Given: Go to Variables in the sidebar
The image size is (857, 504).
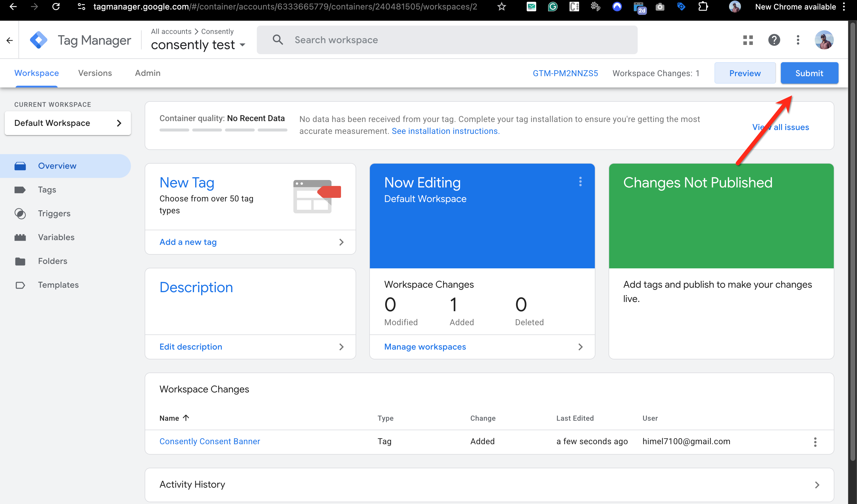Looking at the screenshot, I should pyautogui.click(x=56, y=237).
